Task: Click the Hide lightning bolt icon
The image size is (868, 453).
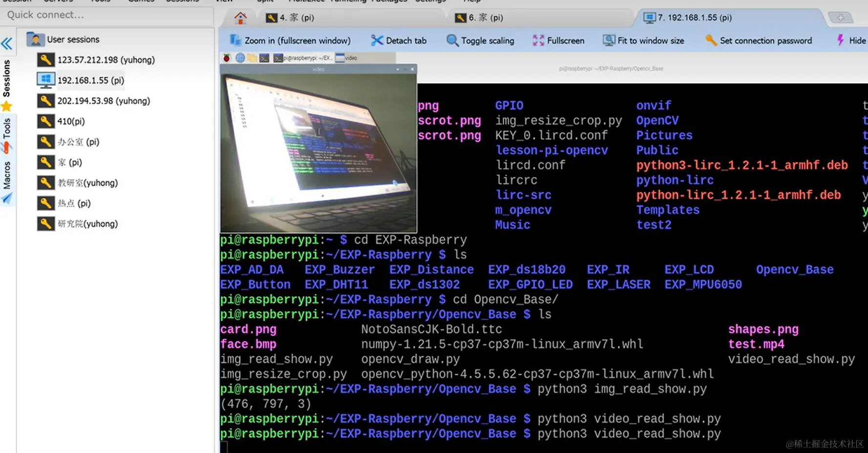Action: coord(840,41)
